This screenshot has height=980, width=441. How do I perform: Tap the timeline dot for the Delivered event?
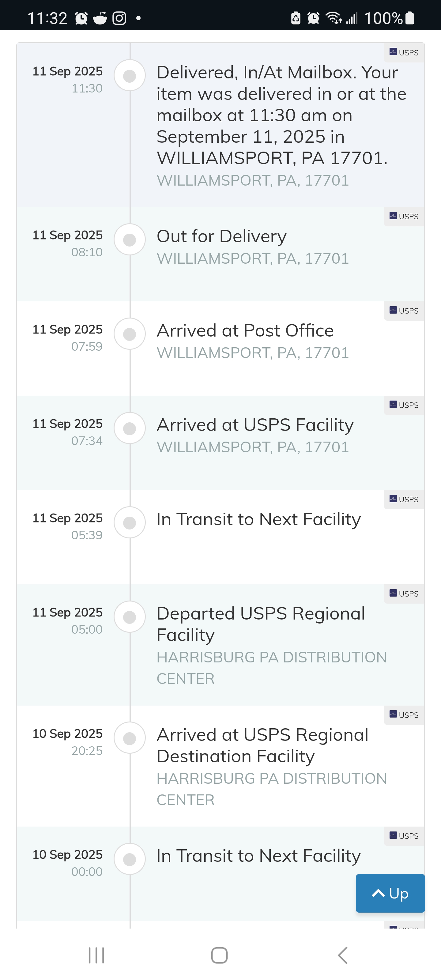click(x=130, y=76)
